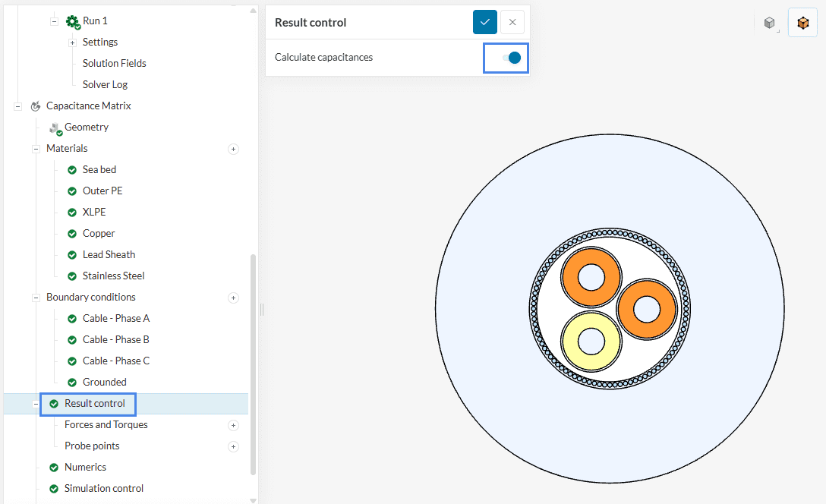Image resolution: width=826 pixels, height=504 pixels.
Task: Collapse the Materials section
Action: coord(36,149)
